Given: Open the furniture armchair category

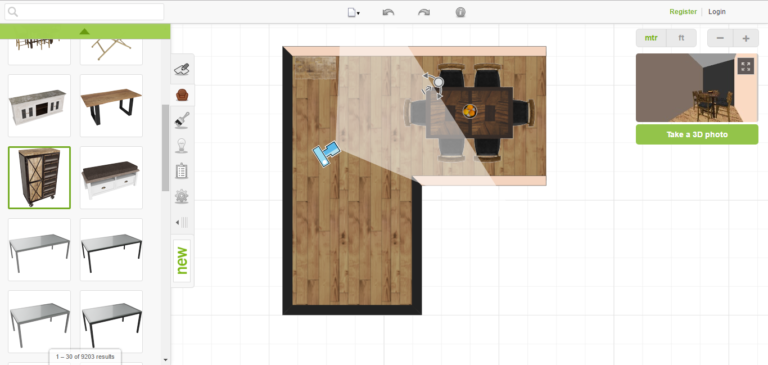Looking at the screenshot, I should [182, 95].
